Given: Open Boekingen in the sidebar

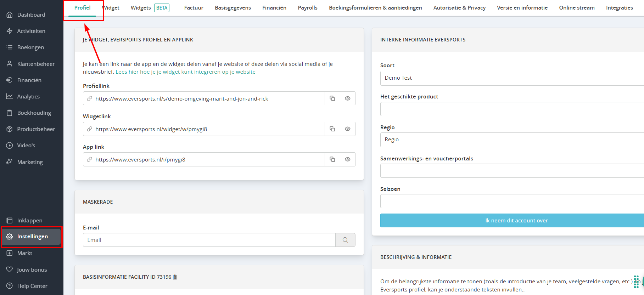Looking at the screenshot, I should point(31,47).
